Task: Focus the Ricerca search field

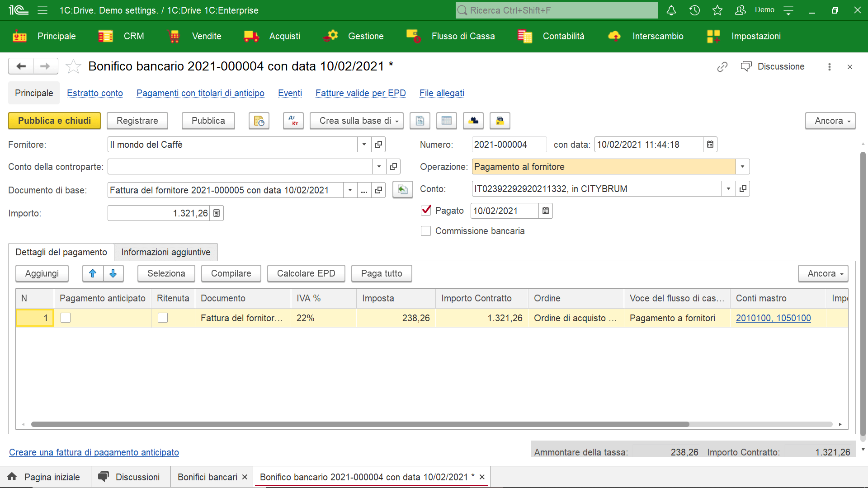Action: [x=557, y=10]
